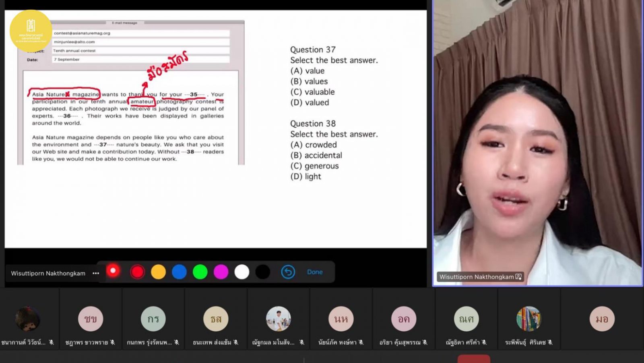Click the Wisuttiporn Nakthongkam sharing label
Viewport: 644px width, 363px height.
48,273
